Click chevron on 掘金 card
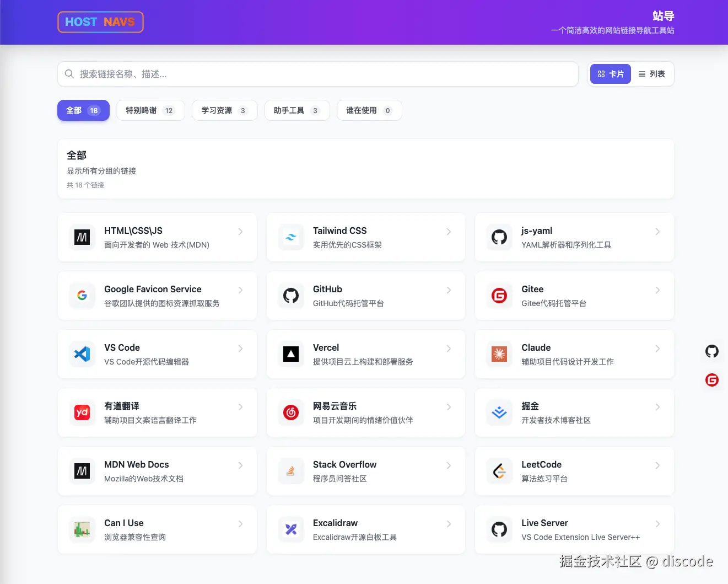This screenshot has height=584, width=728. (x=657, y=407)
